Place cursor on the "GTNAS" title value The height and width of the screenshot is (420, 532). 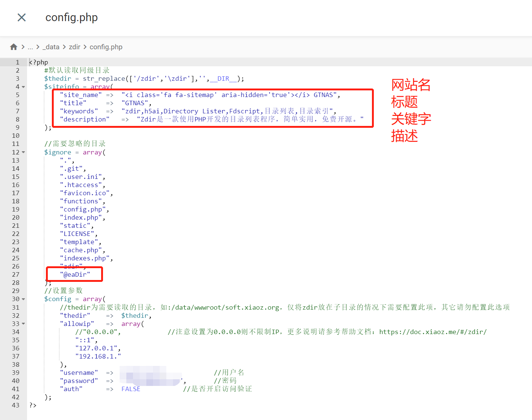[x=135, y=103]
